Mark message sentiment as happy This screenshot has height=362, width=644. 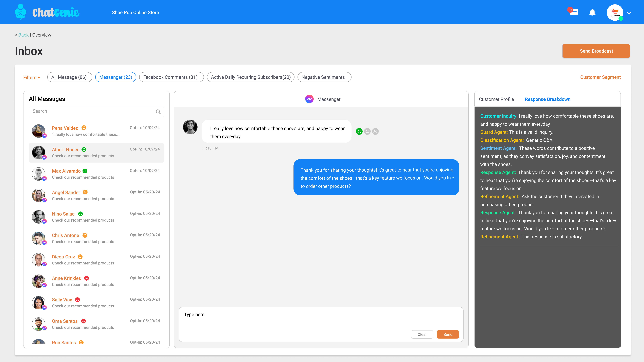359,131
